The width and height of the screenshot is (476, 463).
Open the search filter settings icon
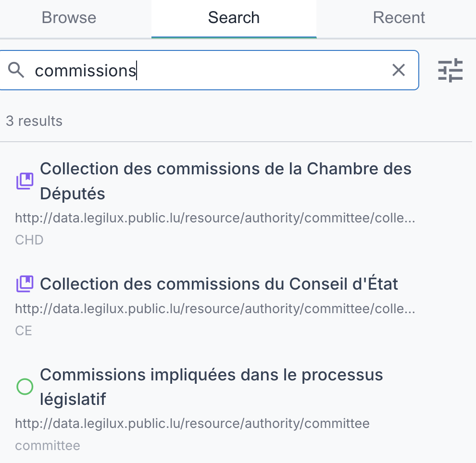(450, 70)
